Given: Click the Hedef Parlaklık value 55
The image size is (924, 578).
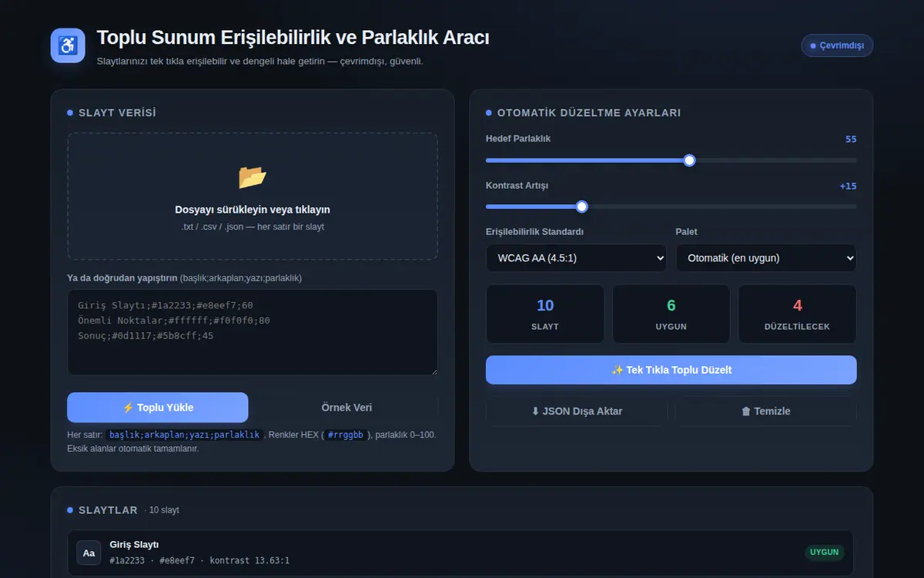Looking at the screenshot, I should point(851,139).
